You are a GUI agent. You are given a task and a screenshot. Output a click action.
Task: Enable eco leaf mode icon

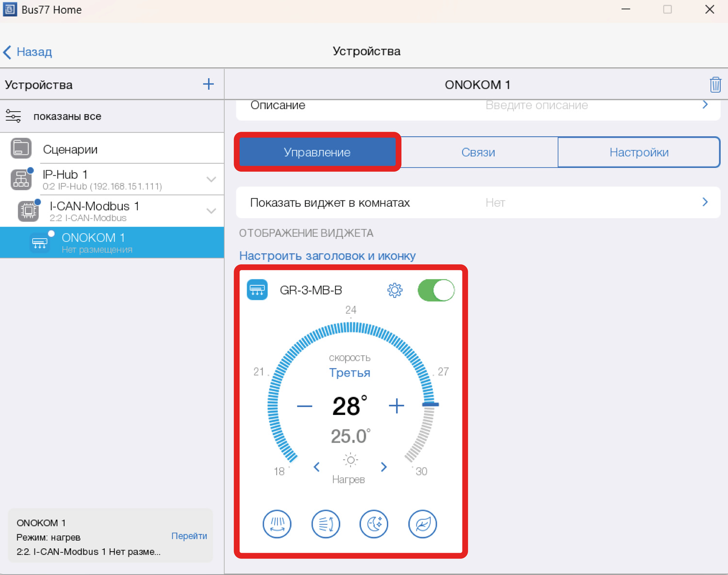[x=422, y=524]
